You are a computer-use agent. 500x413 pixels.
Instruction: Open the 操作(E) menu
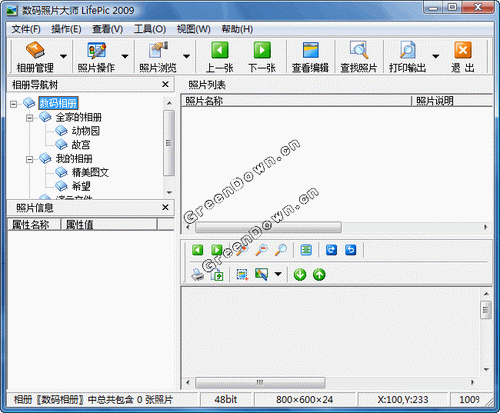(x=66, y=29)
